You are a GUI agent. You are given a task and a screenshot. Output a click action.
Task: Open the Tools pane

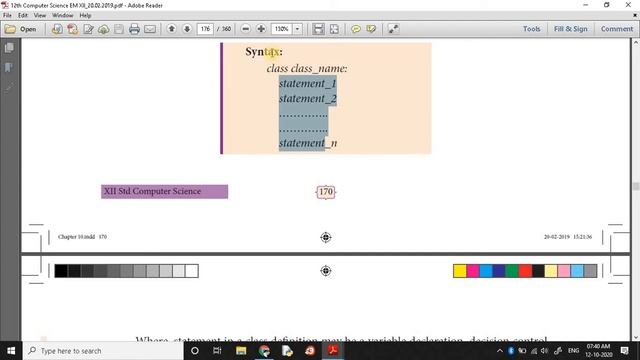531,29
